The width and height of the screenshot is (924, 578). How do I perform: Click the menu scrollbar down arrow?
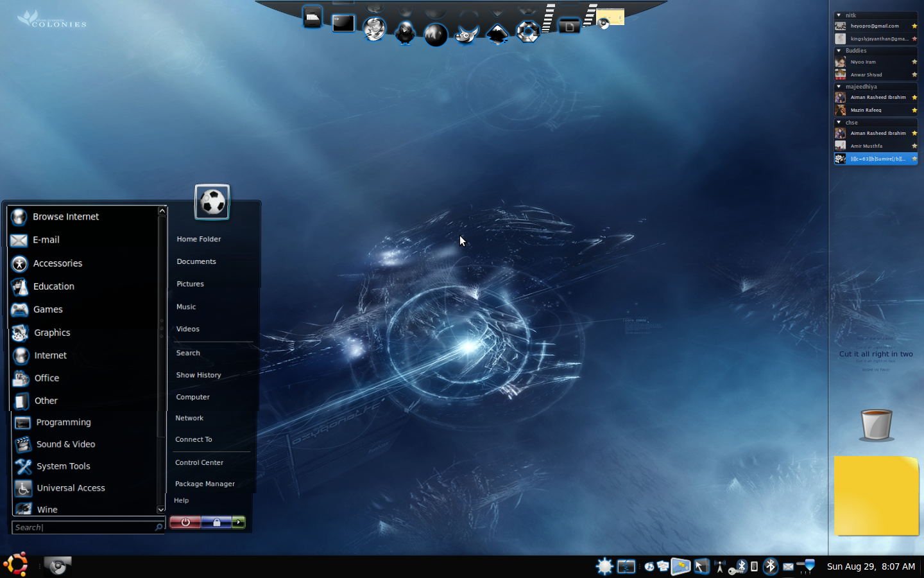coord(161,509)
